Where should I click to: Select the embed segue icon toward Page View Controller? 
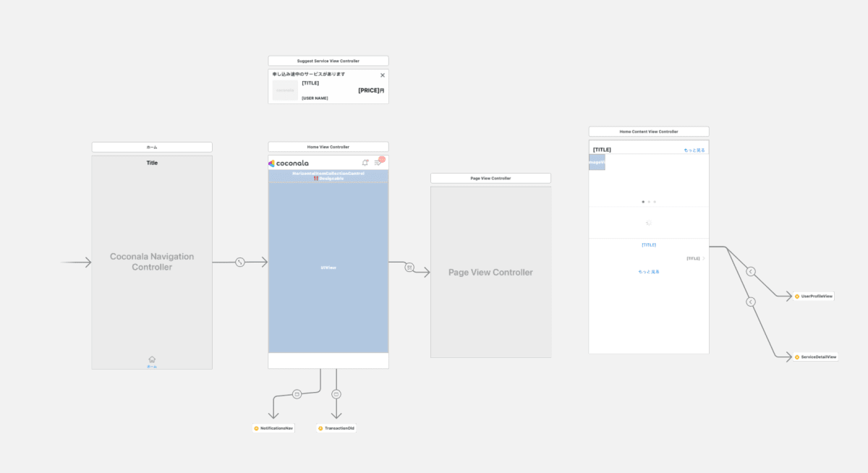409,267
